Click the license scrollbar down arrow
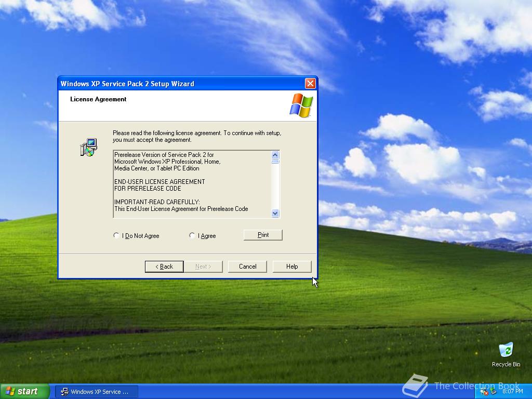532x399 pixels. (275, 213)
